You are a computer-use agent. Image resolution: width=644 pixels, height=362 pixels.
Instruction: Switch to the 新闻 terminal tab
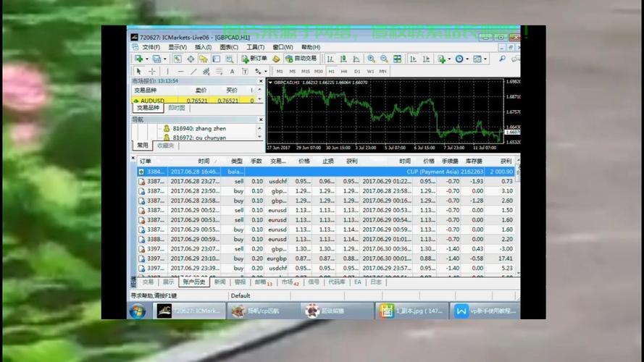click(219, 282)
